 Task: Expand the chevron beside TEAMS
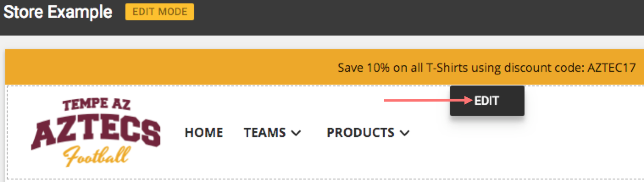coord(296,133)
